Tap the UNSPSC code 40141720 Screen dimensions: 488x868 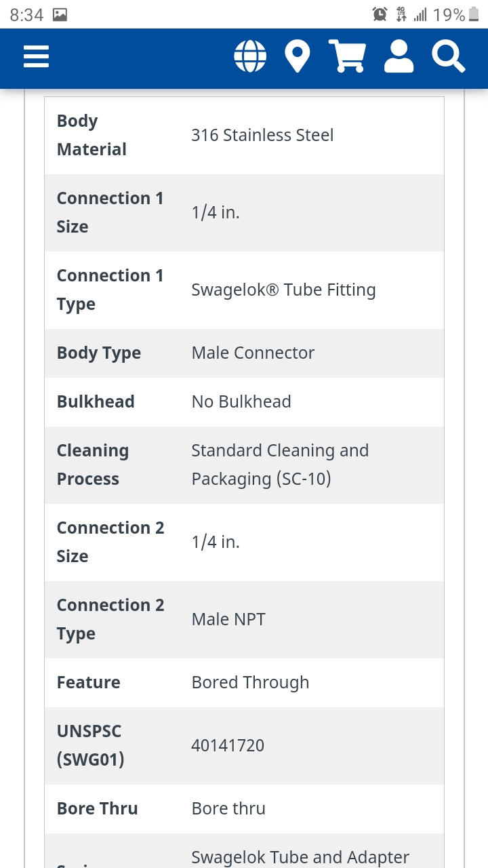pos(228,745)
